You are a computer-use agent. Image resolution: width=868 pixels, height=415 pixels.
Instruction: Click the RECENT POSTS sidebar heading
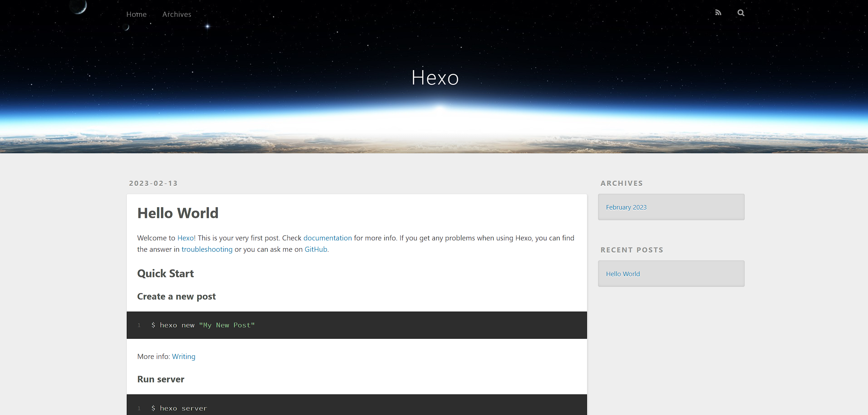(x=632, y=250)
